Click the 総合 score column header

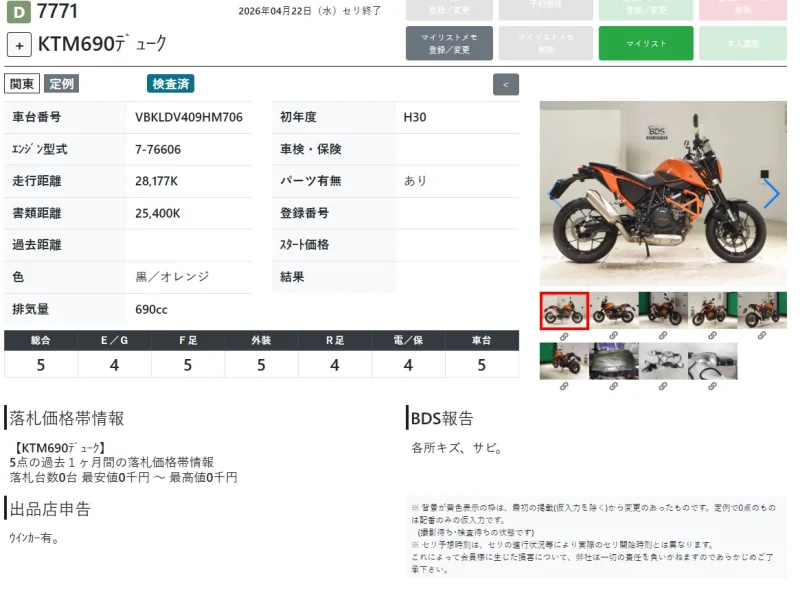[41, 340]
